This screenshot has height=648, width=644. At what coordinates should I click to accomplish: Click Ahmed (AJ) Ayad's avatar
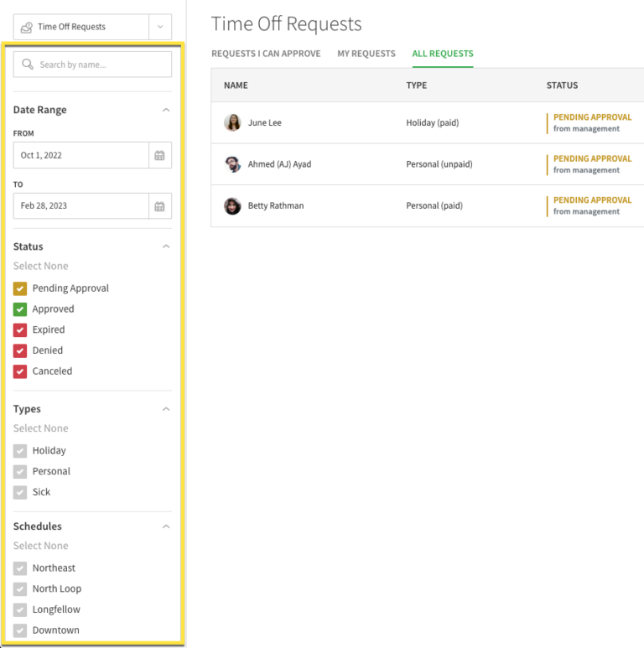click(232, 164)
